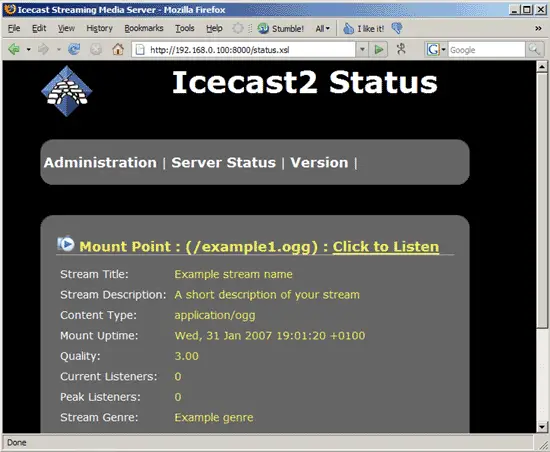Viewport: 550px width, 452px height.
Task: Expand the toolbar overflow chevron
Action: click(538, 28)
